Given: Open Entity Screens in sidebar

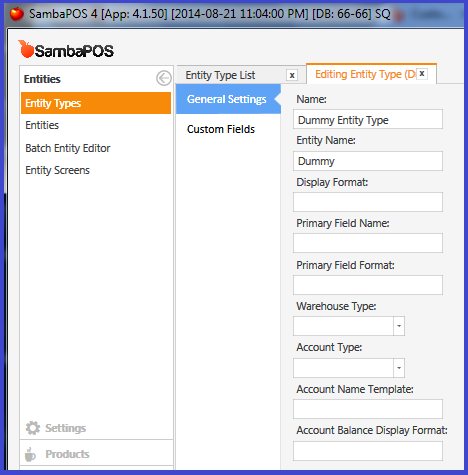Looking at the screenshot, I should click(58, 171).
